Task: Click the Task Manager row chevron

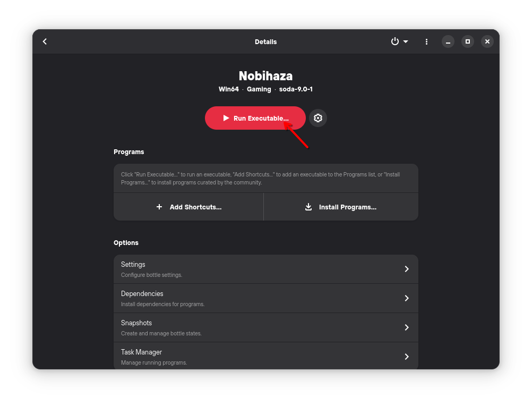Action: pyautogui.click(x=407, y=357)
